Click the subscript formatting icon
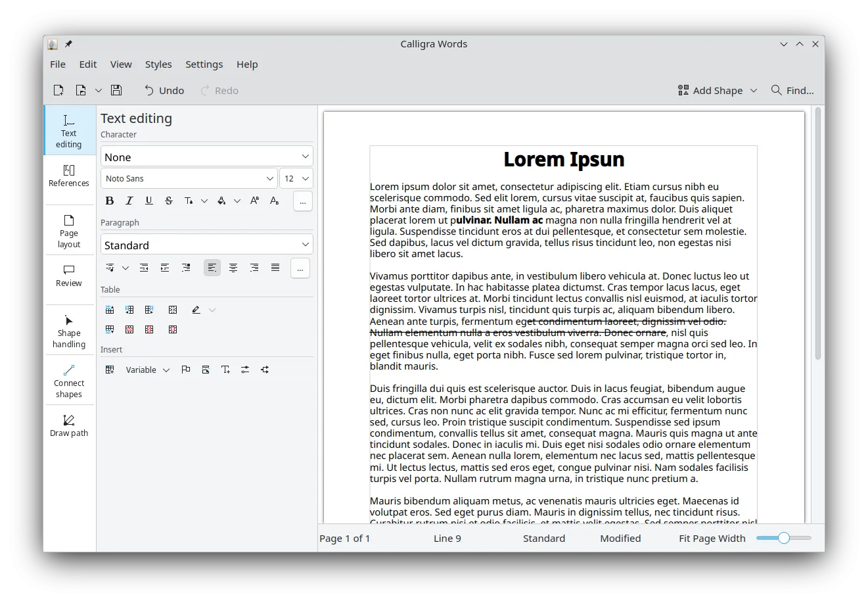The width and height of the screenshot is (868, 603). coord(274,201)
